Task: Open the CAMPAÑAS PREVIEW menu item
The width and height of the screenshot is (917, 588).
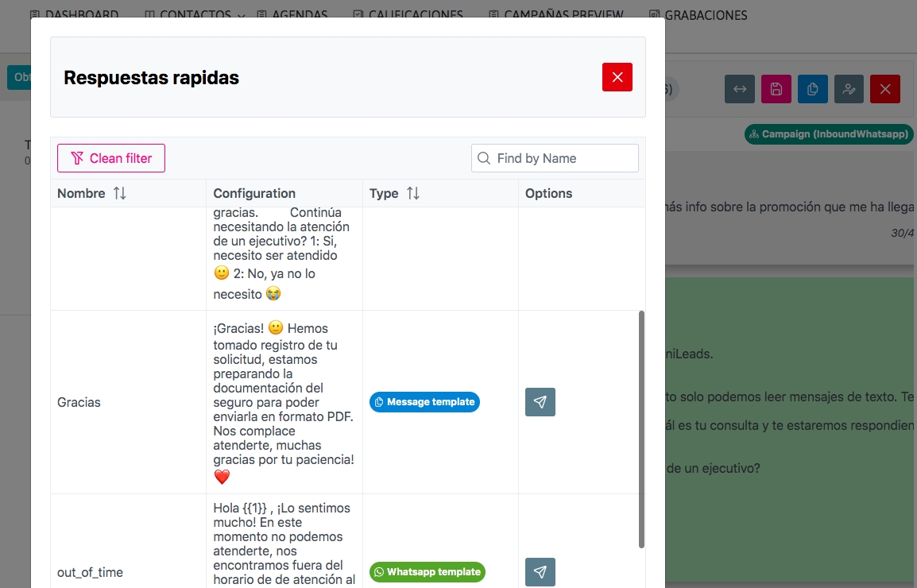Action: click(556, 14)
